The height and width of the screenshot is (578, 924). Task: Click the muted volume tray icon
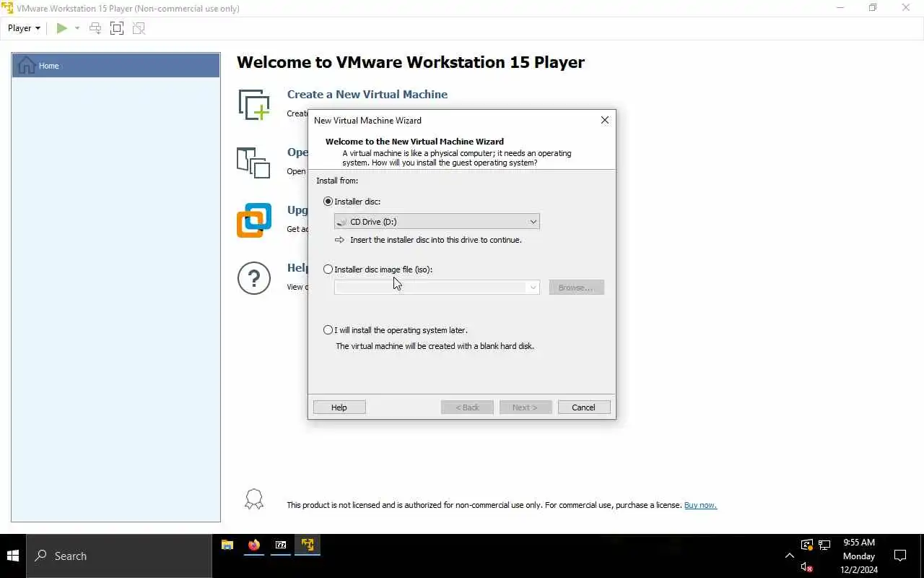[x=807, y=566]
